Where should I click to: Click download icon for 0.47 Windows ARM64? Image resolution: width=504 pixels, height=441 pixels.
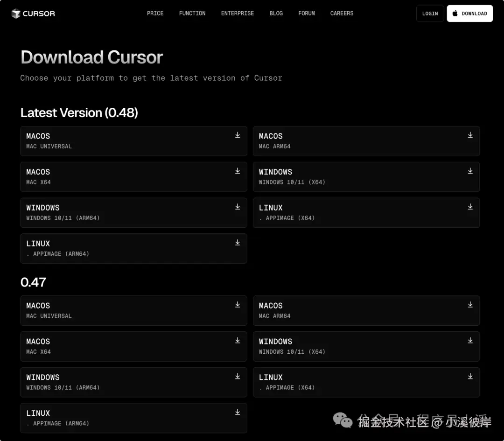[x=238, y=376]
